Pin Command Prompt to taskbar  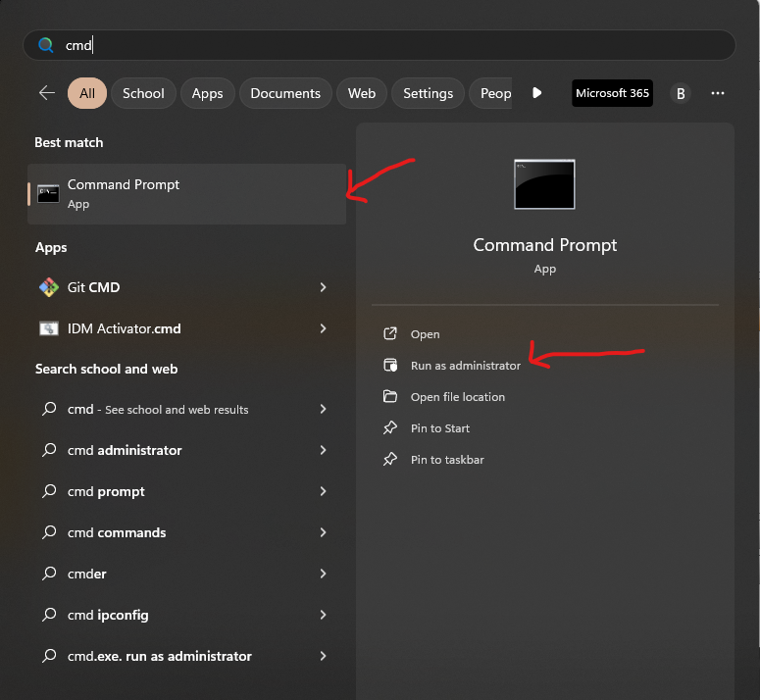click(446, 460)
